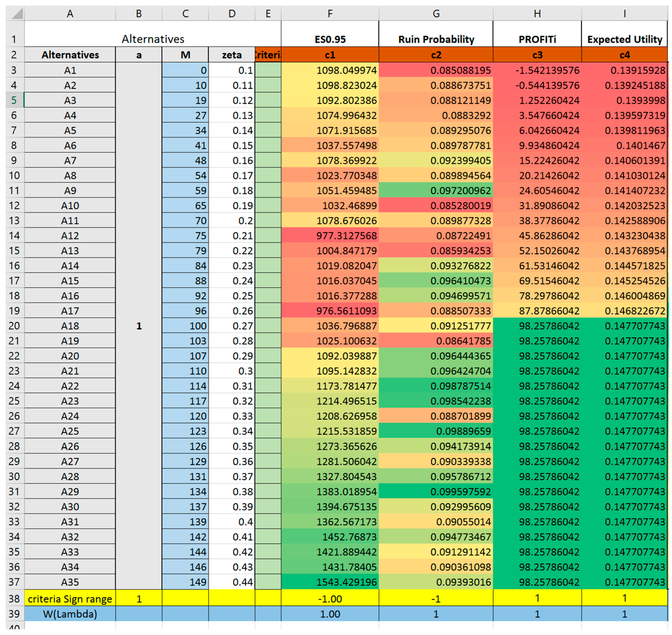Click the Ruin Probability header cell

click(436, 39)
